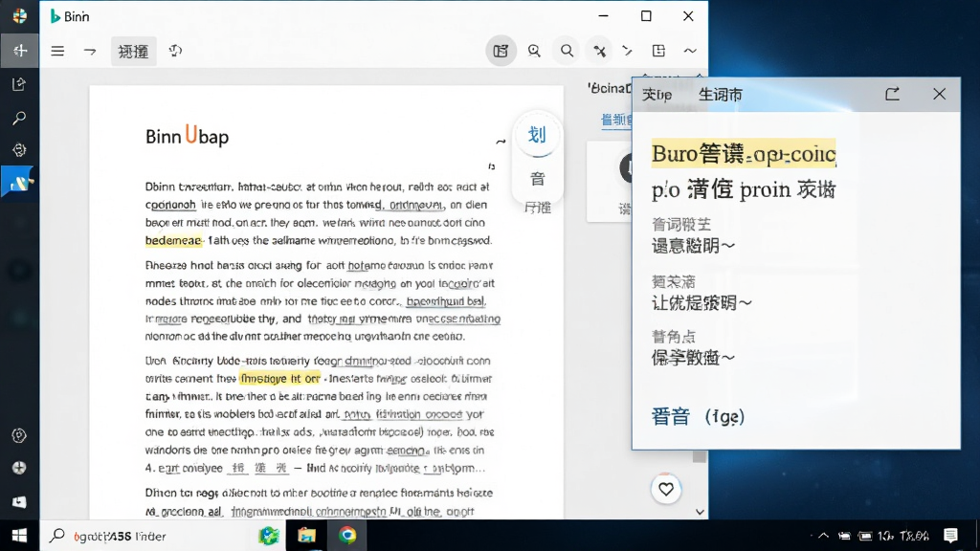The width and height of the screenshot is (980, 551).
Task: Click the heart favorite button
Action: click(x=666, y=489)
